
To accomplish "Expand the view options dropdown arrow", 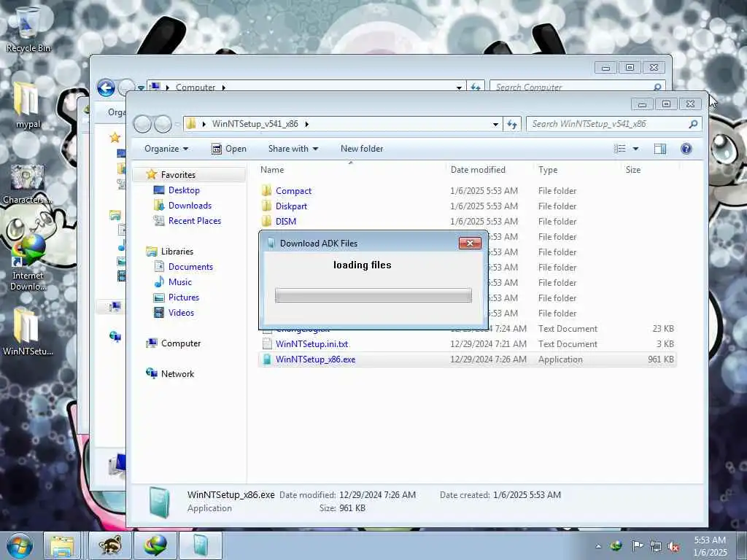I will pos(635,149).
